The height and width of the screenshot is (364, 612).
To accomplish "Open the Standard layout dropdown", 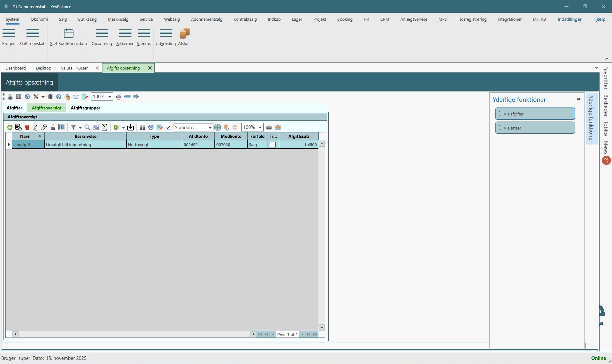I will click(x=210, y=128).
